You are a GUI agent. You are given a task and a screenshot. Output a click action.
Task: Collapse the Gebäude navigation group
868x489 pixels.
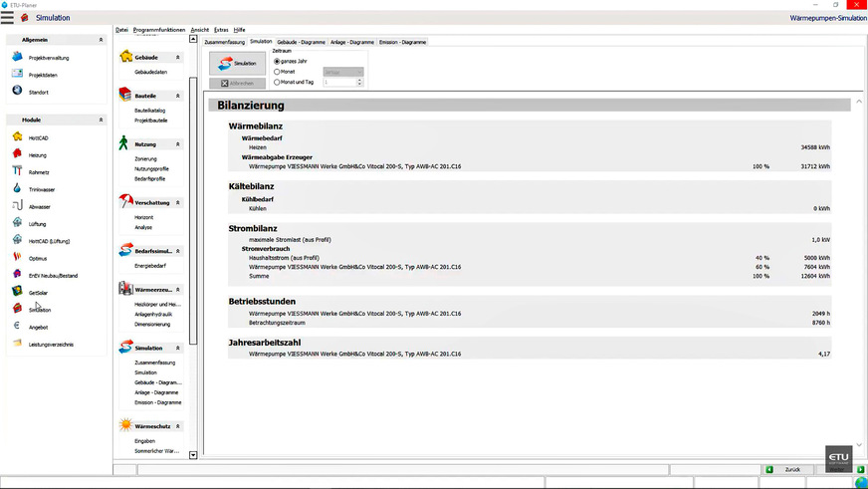tap(178, 58)
